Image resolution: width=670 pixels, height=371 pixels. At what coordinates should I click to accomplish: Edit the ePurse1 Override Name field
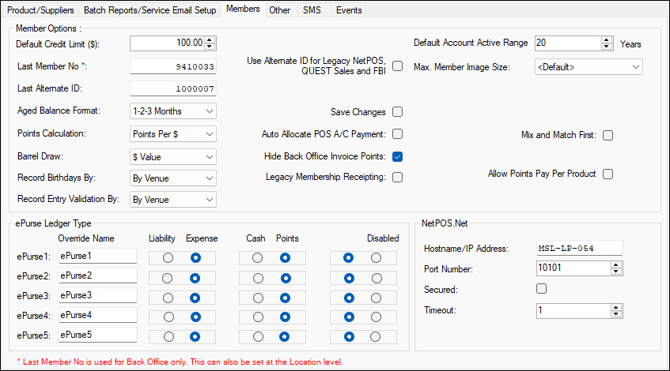[x=98, y=256]
